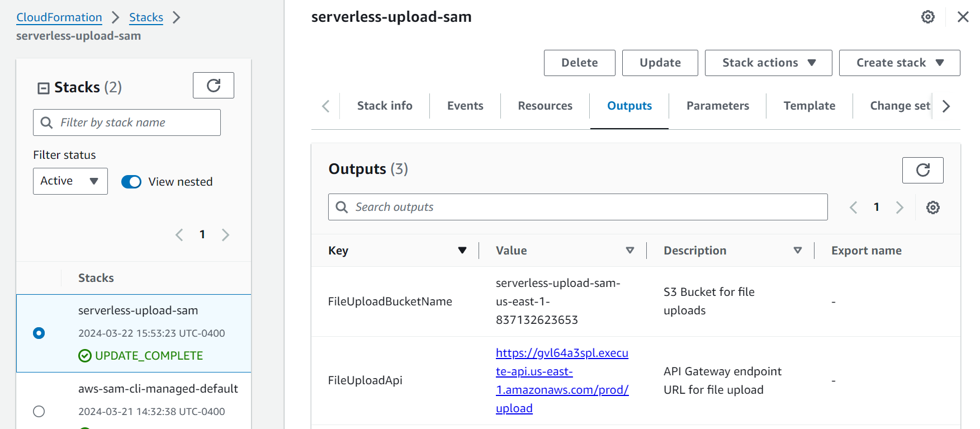
Task: Close the serverless-upload-sam details panel
Action: (x=963, y=17)
